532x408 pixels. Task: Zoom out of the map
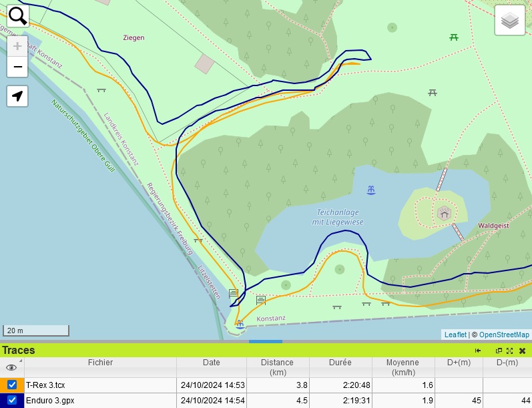(x=17, y=67)
